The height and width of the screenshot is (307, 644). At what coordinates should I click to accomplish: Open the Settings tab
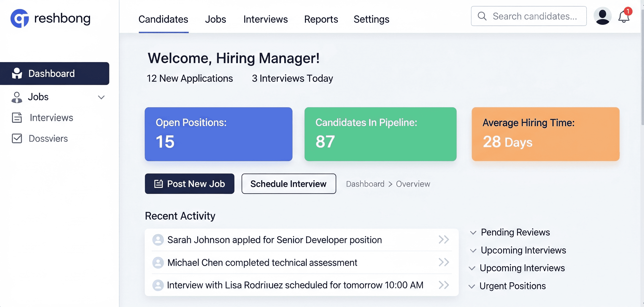click(371, 19)
